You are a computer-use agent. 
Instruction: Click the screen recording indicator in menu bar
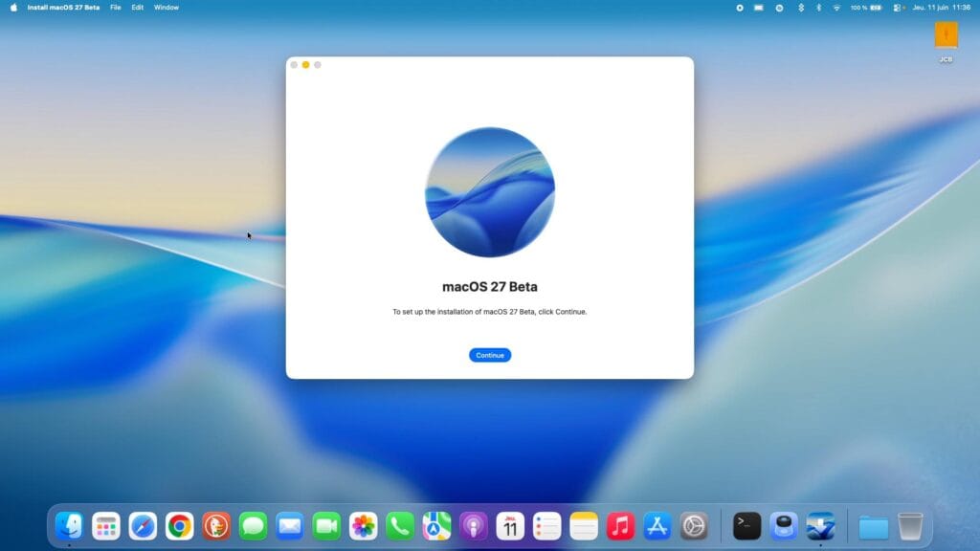[x=740, y=8]
